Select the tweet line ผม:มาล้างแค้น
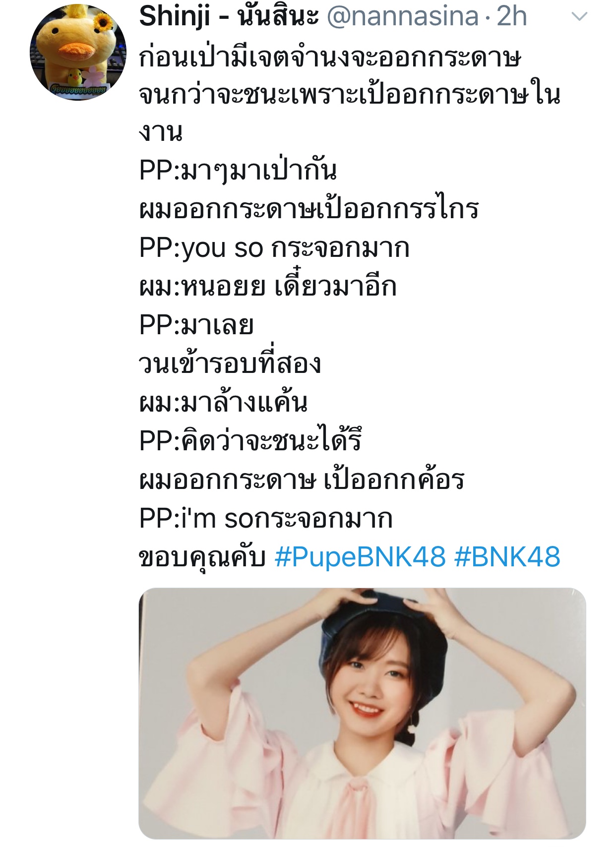Image resolution: width=616 pixels, height=847 pixels. tap(224, 402)
